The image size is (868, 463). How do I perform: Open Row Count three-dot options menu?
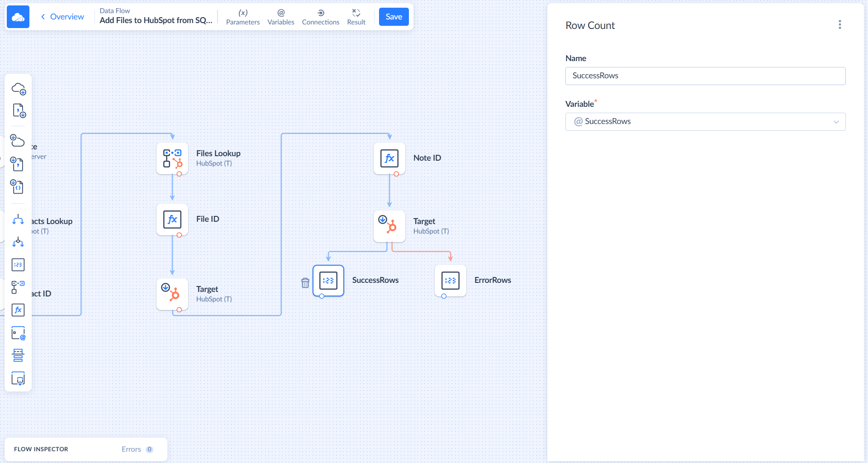pyautogui.click(x=840, y=25)
